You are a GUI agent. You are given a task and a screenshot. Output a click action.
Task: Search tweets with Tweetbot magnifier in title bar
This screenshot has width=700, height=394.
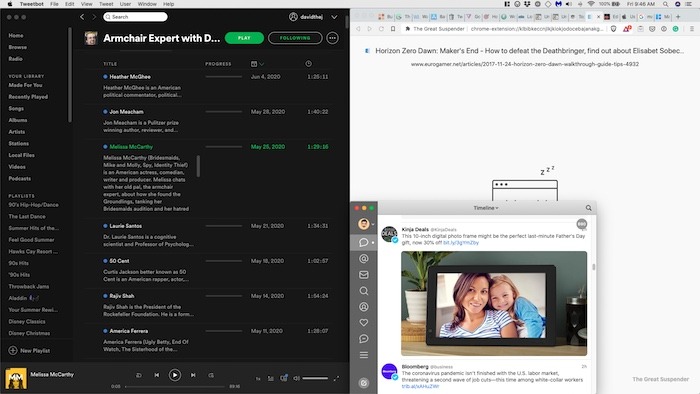tap(588, 208)
